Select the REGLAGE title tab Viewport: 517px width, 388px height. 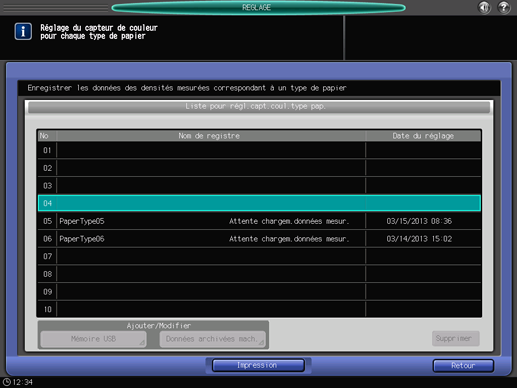[x=258, y=8]
